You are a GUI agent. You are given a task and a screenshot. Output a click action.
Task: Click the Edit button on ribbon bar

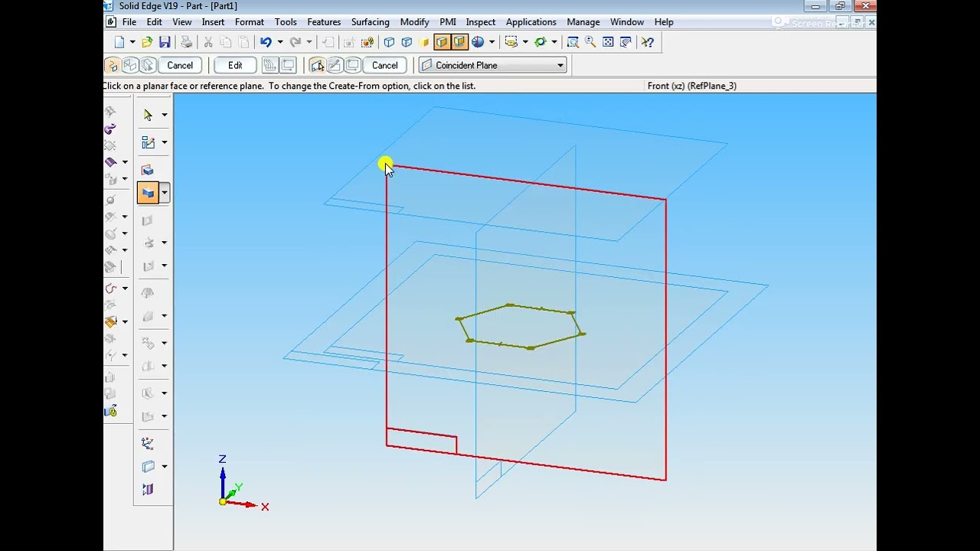click(235, 65)
